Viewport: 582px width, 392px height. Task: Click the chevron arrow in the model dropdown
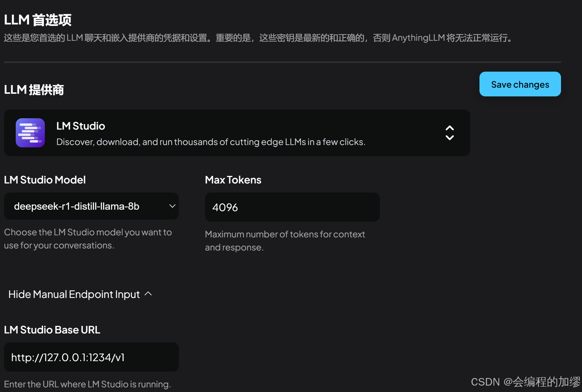tap(172, 206)
